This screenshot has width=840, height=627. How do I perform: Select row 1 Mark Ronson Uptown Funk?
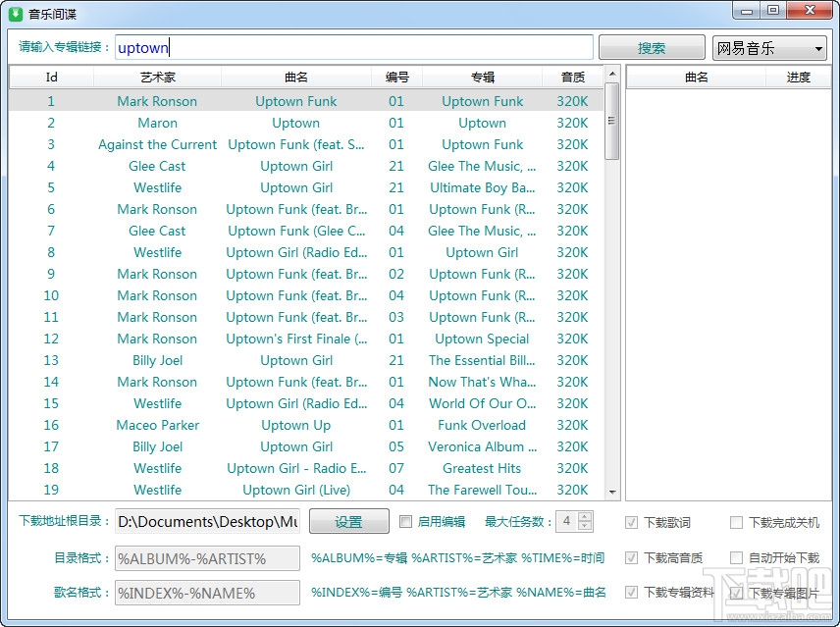coord(306,101)
